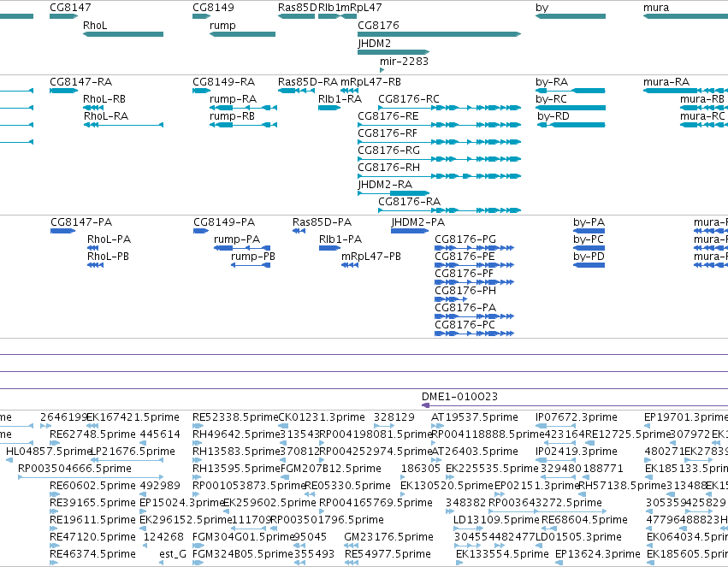
Task: Open the rump gene label
Action: [x=222, y=25]
